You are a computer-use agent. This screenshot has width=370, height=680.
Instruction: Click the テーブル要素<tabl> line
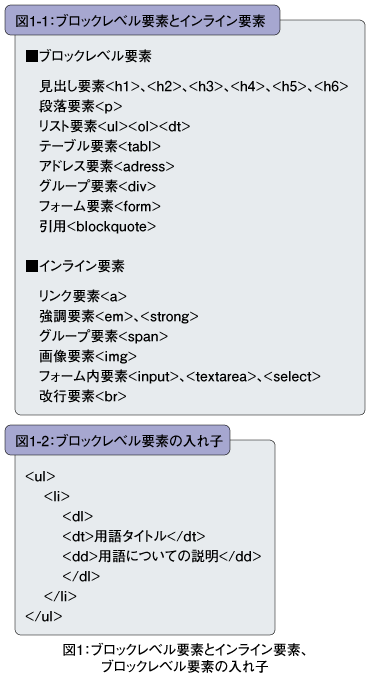(x=100, y=147)
